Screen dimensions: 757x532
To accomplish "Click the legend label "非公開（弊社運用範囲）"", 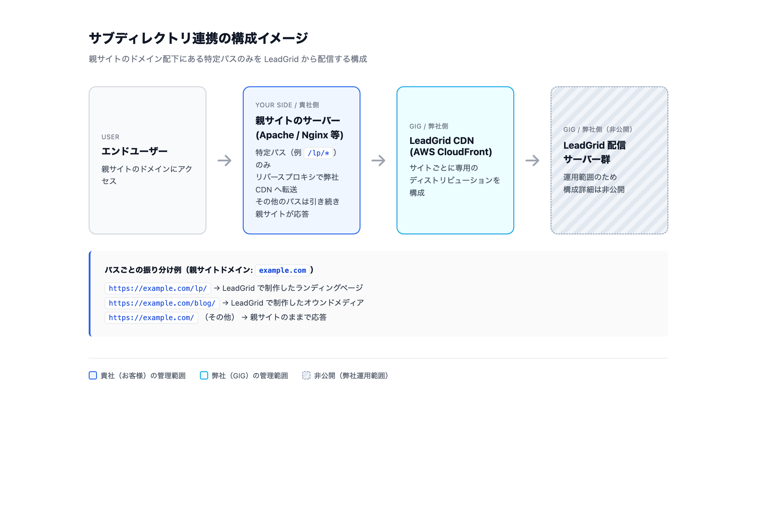I will pyautogui.click(x=352, y=376).
